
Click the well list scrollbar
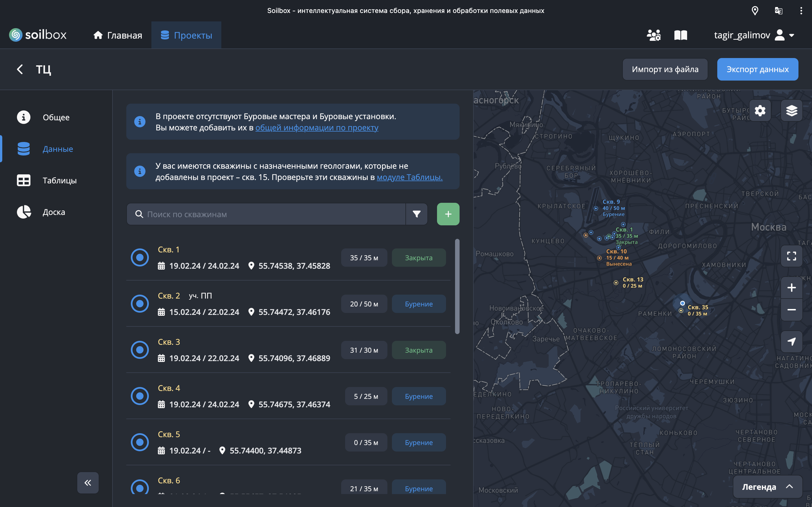click(457, 286)
